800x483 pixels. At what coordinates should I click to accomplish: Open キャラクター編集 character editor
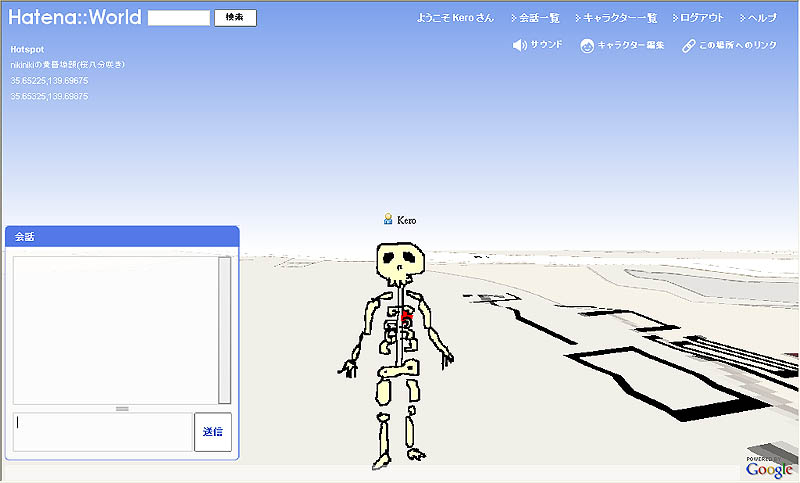[x=631, y=45]
